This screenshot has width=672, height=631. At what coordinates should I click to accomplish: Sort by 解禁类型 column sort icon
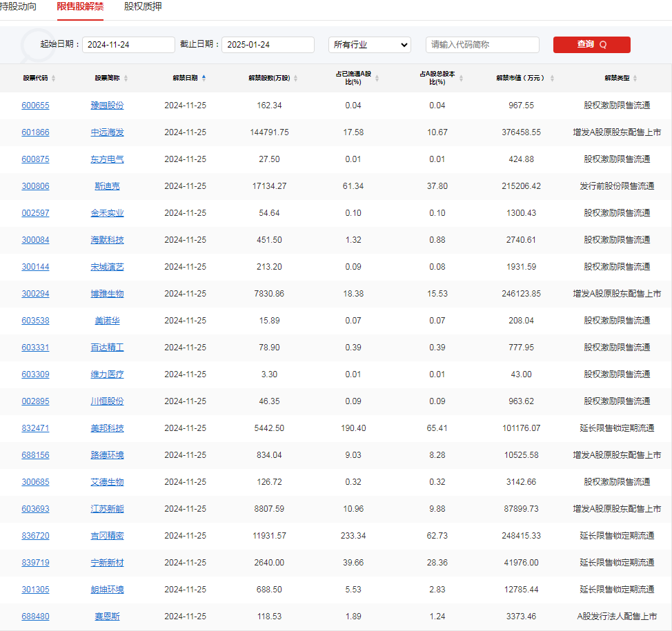pos(635,78)
